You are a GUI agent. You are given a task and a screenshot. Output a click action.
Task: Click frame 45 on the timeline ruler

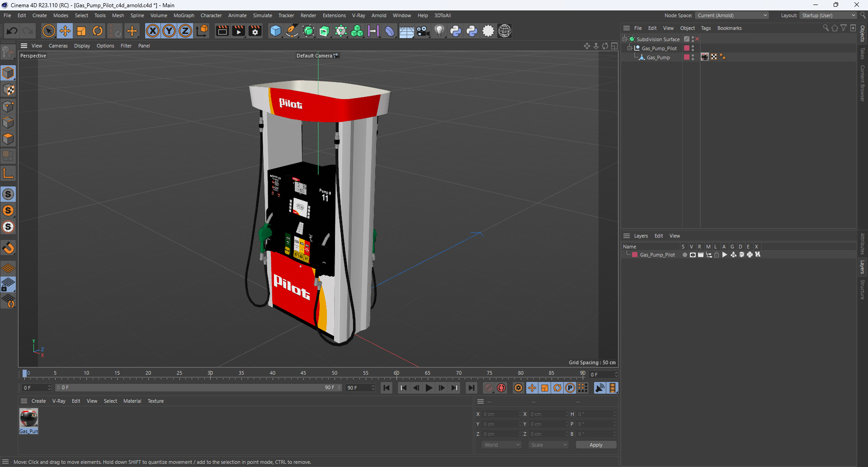[x=303, y=374]
